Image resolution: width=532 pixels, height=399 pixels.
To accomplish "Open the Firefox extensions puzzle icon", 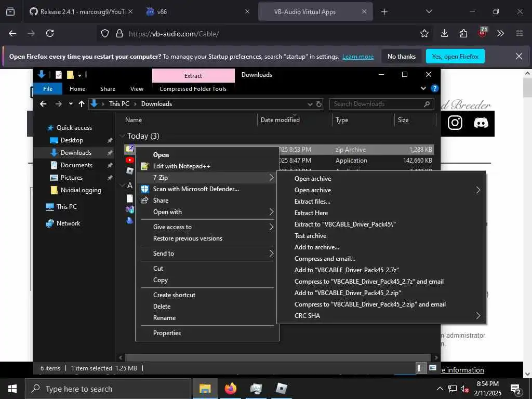I will [463, 33].
